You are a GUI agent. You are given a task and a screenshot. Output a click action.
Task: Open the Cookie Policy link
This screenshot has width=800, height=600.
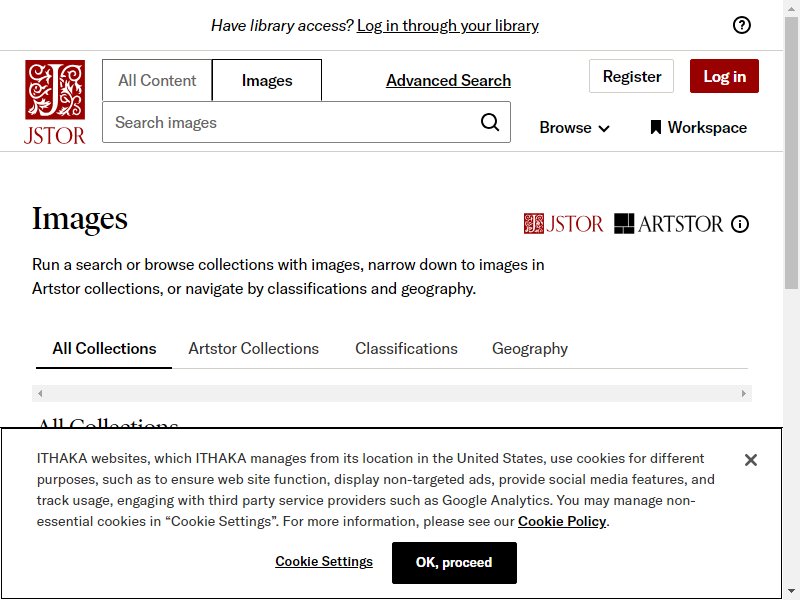click(x=562, y=521)
